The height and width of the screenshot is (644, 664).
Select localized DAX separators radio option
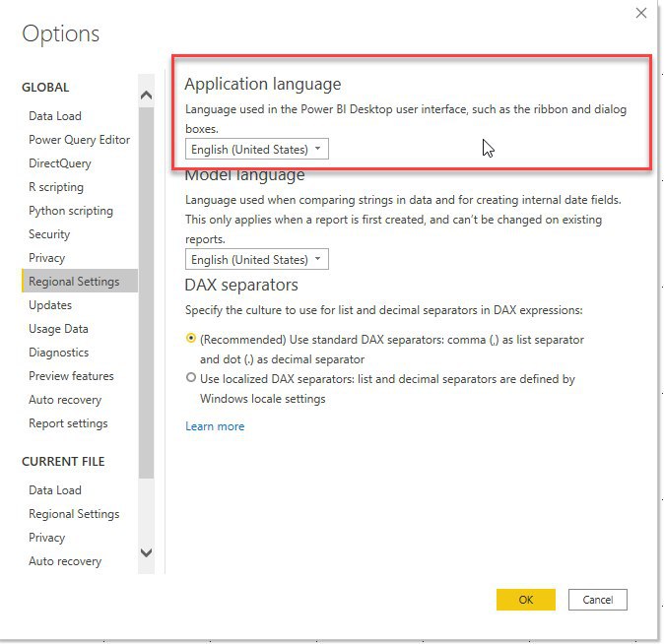click(191, 377)
